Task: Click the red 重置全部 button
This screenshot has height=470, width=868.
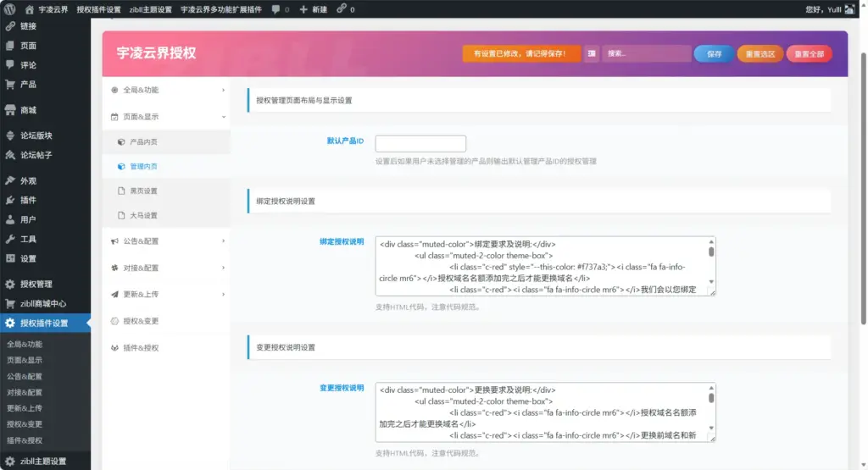Action: click(809, 53)
